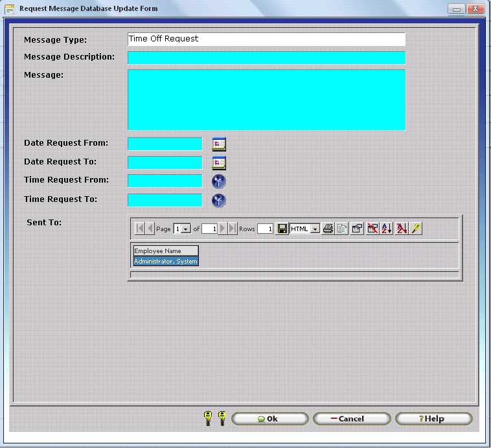
Task: Click the floppy disk save icon
Action: (x=282, y=229)
